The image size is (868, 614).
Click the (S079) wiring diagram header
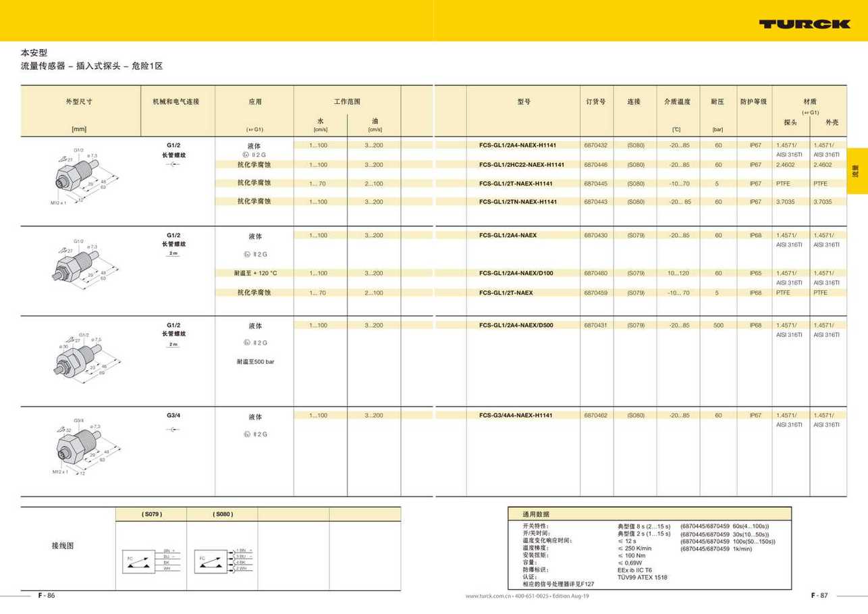(x=151, y=515)
